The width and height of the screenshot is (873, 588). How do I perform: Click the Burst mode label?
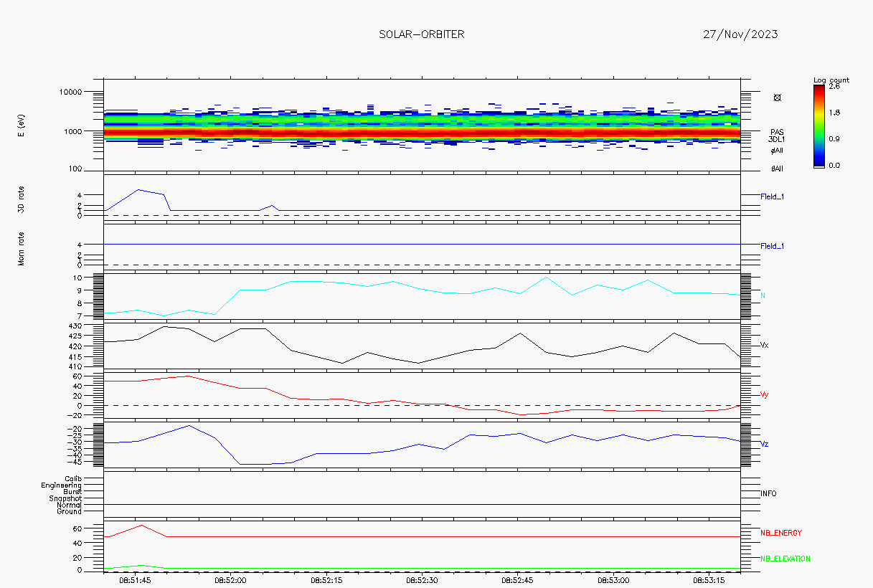(x=72, y=492)
